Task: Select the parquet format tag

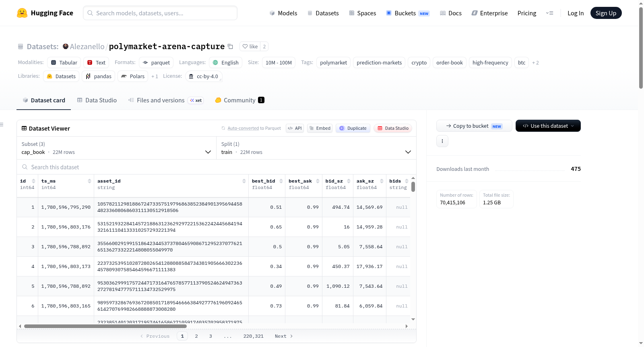Action: pos(156,62)
